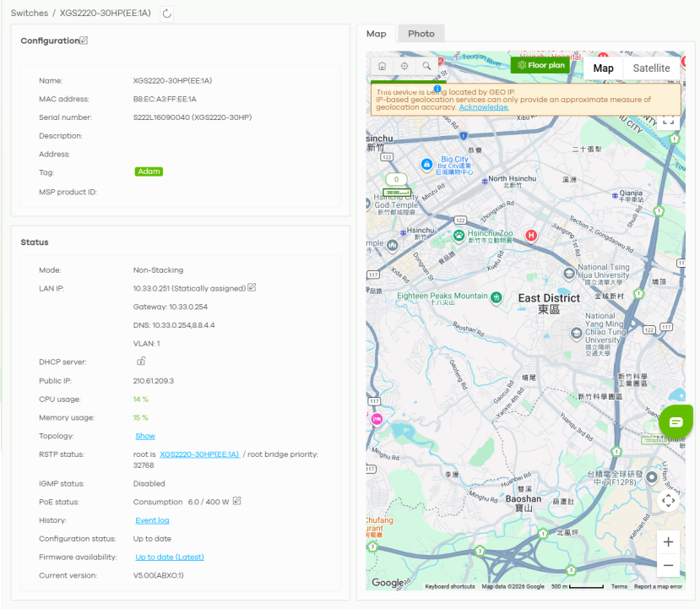Click the serial number S222L16090040 text
700x609 pixels.
coord(162,117)
